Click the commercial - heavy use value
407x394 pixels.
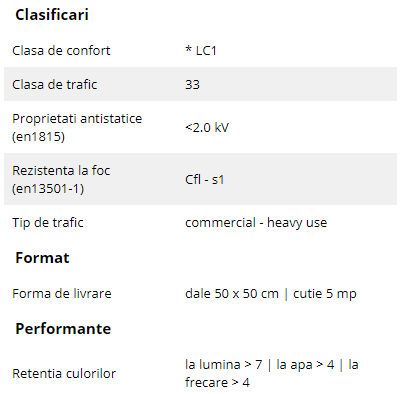(x=256, y=223)
